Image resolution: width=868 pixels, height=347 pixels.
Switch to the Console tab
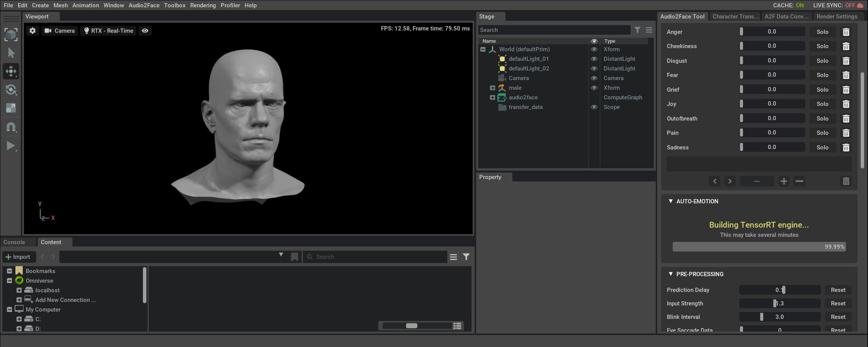click(x=14, y=242)
